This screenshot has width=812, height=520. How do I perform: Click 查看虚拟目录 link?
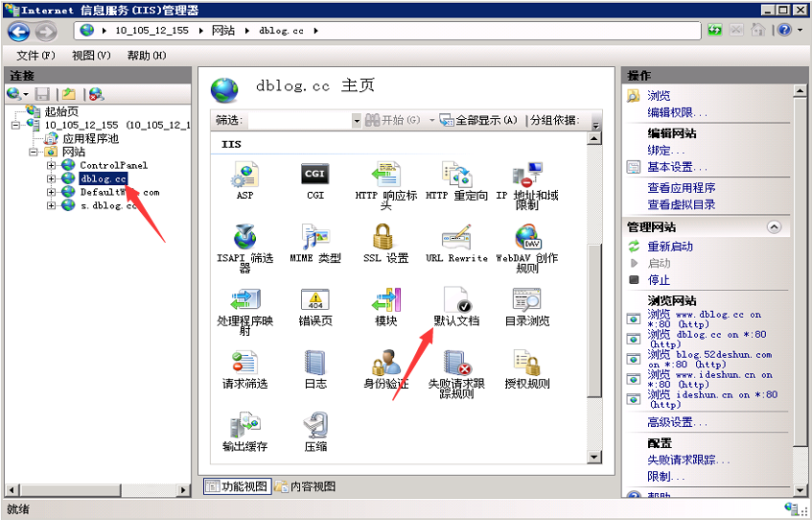pyautogui.click(x=682, y=204)
